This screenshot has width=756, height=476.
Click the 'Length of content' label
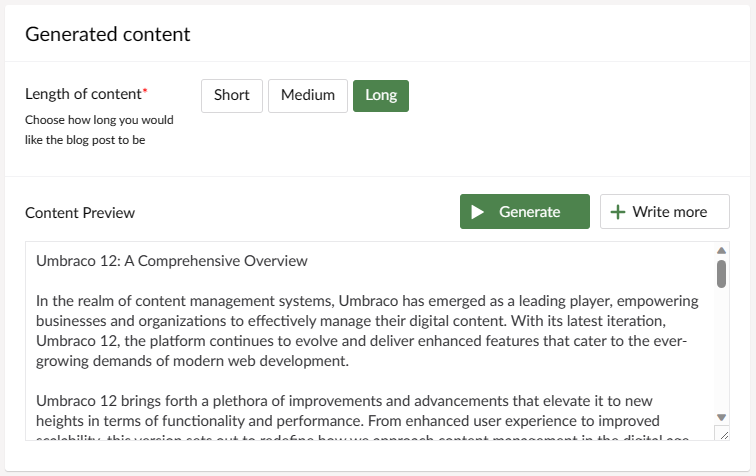click(83, 94)
